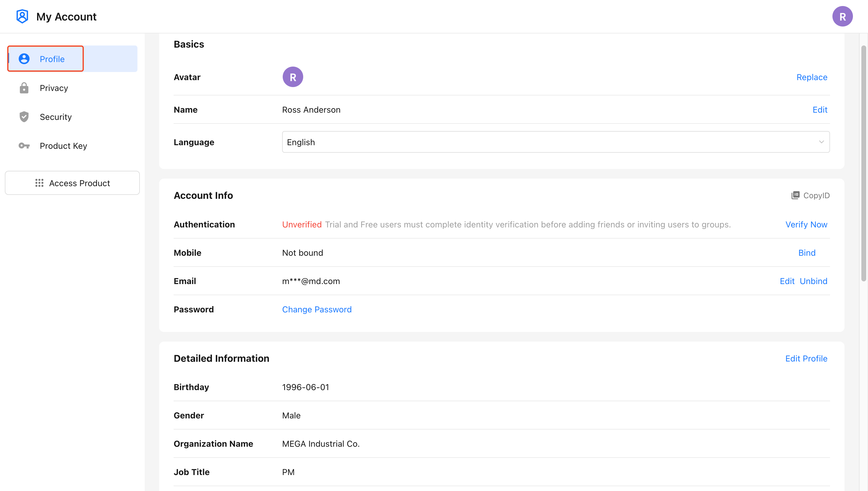Click Edit in the Email row
This screenshot has width=868, height=491.
click(787, 281)
